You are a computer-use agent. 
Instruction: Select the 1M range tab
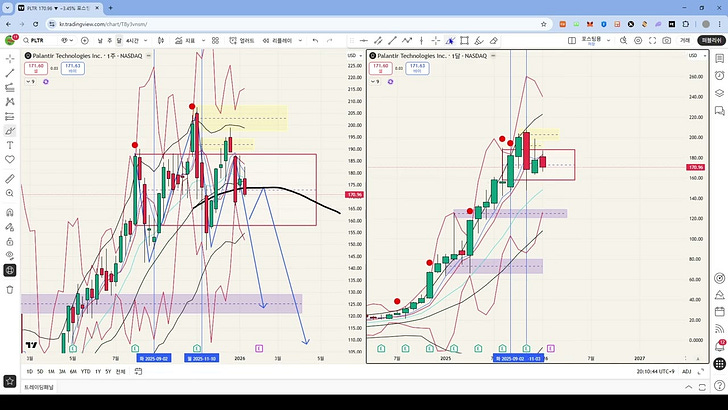click(51, 371)
